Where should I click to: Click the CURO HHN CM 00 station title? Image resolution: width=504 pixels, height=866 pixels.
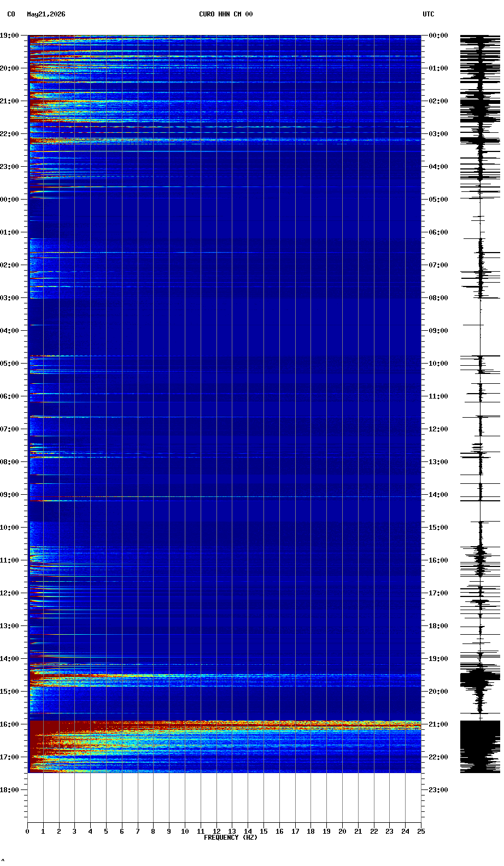[226, 14]
